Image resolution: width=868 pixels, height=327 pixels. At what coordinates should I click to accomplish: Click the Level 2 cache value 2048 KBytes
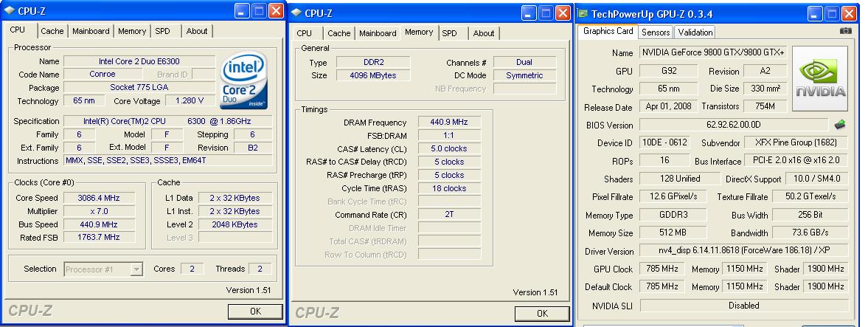point(235,224)
